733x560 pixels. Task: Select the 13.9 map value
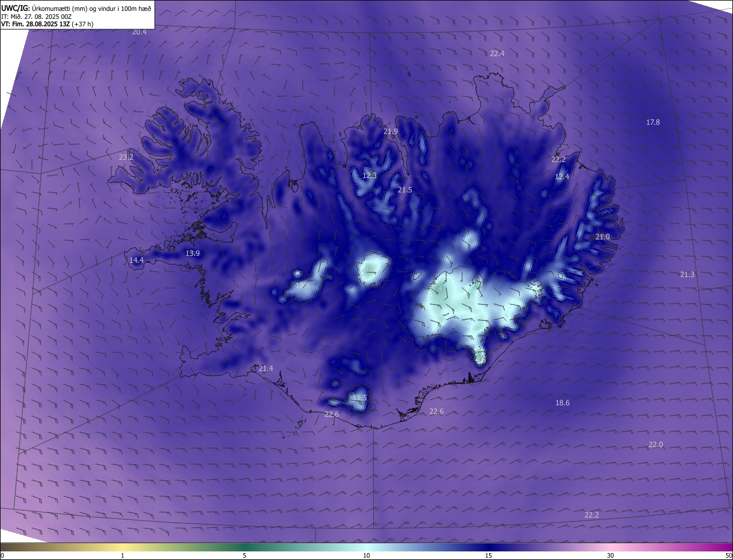tap(192, 253)
